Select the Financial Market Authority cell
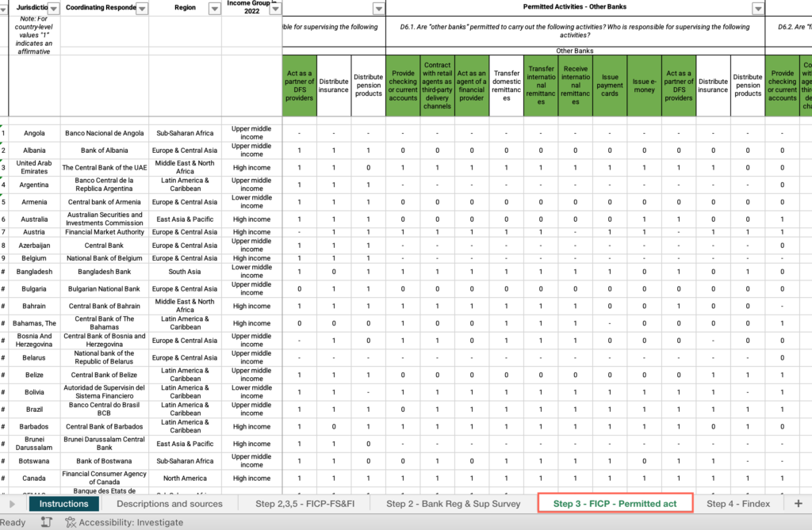Viewport: 812px width, 530px height. (104, 232)
